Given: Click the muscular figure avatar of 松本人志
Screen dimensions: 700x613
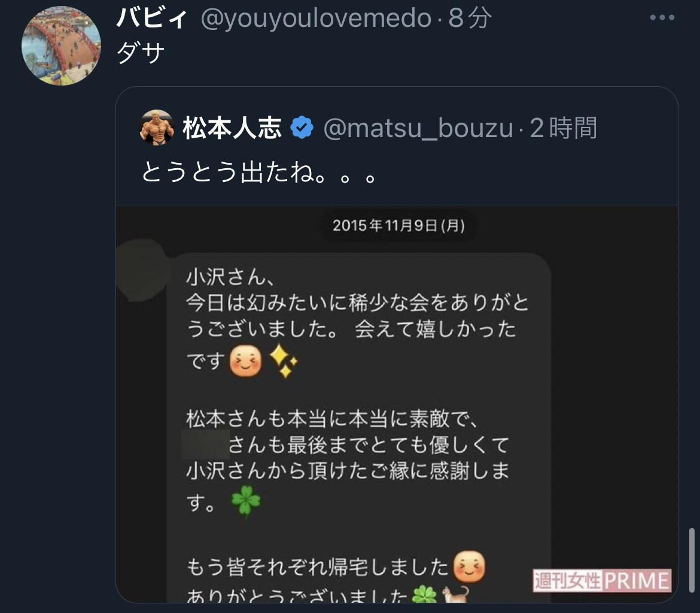Looking at the screenshot, I should tap(156, 128).
